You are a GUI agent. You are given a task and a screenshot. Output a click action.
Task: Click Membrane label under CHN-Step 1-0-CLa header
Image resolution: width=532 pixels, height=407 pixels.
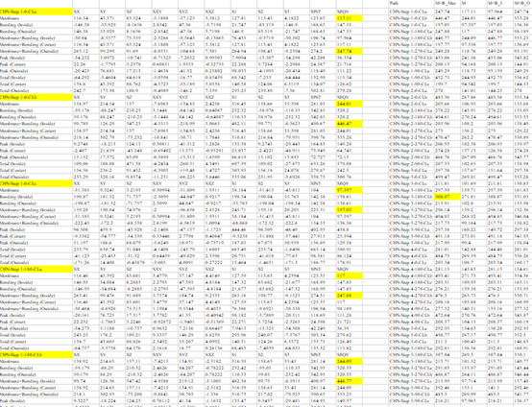[11, 18]
